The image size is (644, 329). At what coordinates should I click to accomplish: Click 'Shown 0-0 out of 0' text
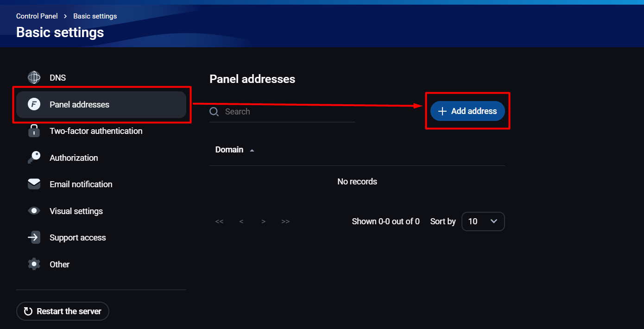pos(386,221)
